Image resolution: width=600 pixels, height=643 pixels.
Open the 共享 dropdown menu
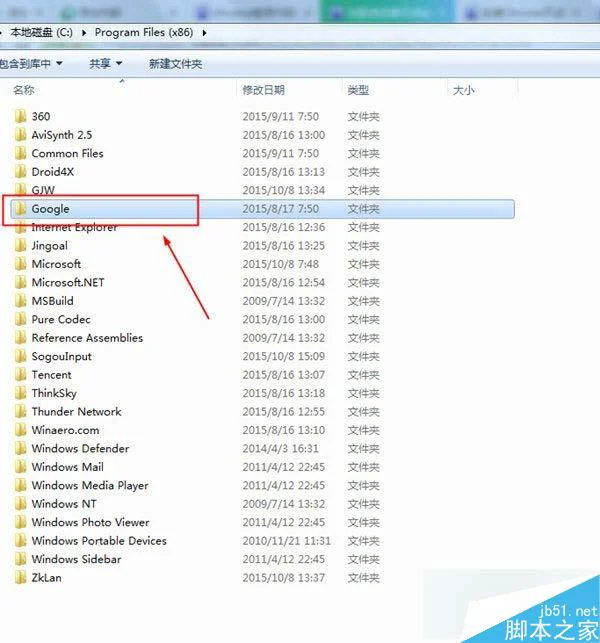(x=105, y=64)
